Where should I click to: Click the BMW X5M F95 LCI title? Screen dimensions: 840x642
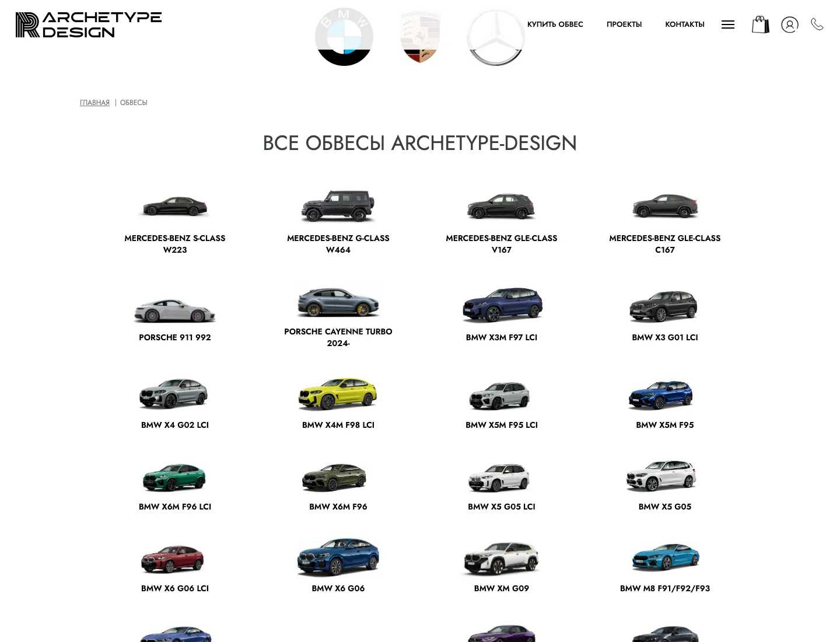tap(502, 425)
